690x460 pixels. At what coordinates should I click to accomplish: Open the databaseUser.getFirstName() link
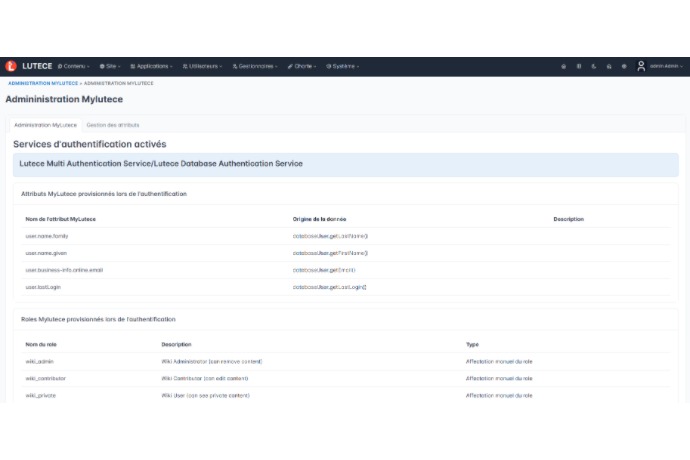330,253
